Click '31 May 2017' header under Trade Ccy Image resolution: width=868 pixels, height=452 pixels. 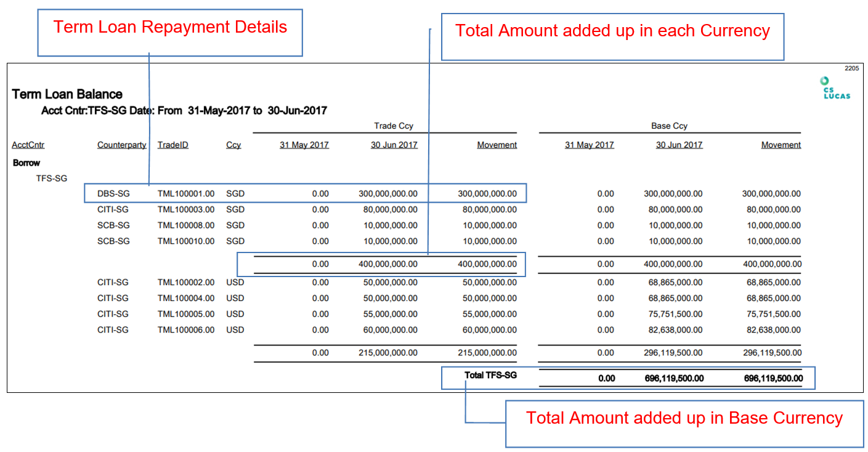304,145
